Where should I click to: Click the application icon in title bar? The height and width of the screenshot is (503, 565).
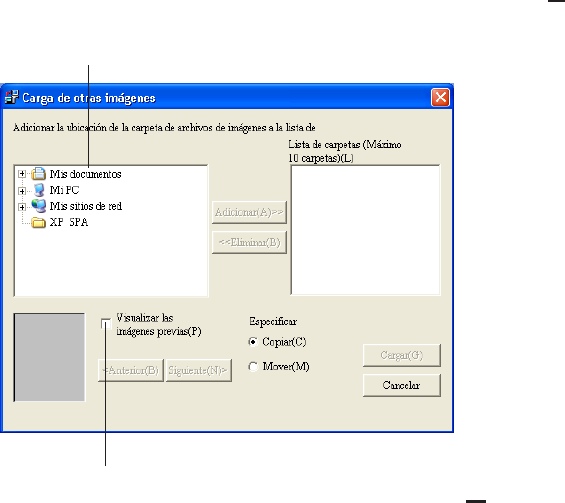pyautogui.click(x=11, y=98)
